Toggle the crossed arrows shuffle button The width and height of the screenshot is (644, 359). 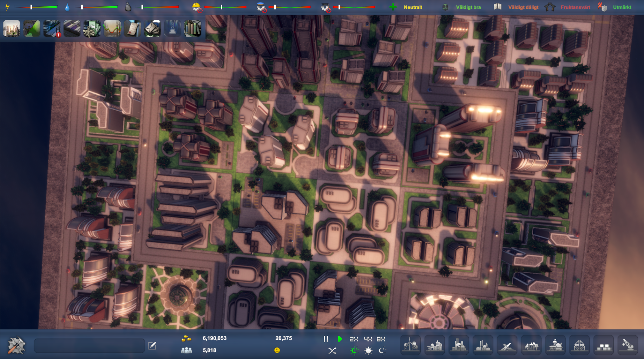[x=332, y=351]
